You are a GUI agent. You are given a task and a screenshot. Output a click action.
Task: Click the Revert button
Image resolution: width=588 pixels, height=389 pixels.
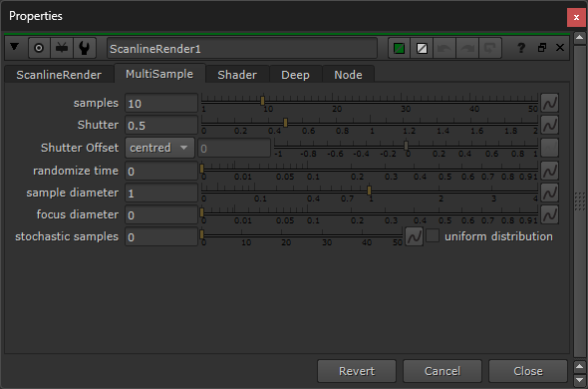357,371
